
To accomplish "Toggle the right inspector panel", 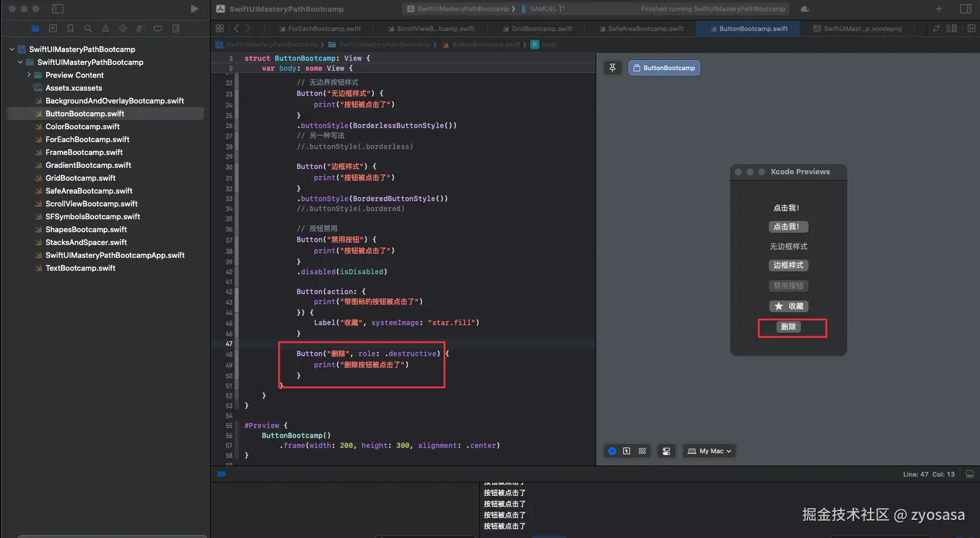I will coord(965,9).
